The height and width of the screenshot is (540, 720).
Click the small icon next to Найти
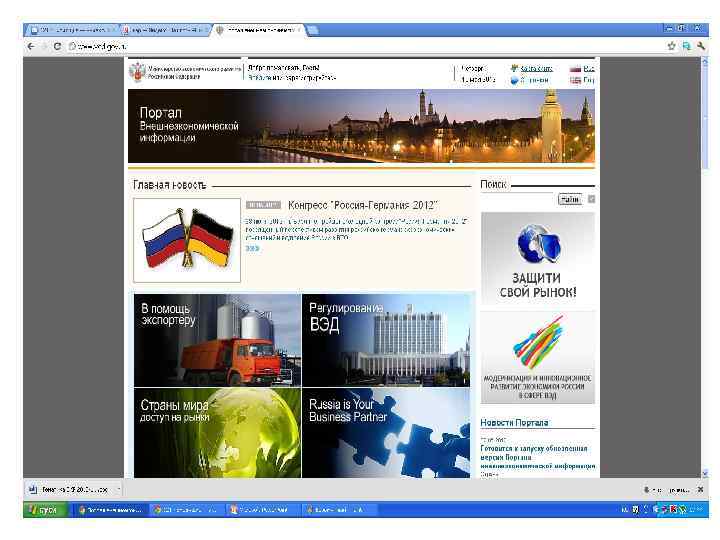click(x=591, y=199)
